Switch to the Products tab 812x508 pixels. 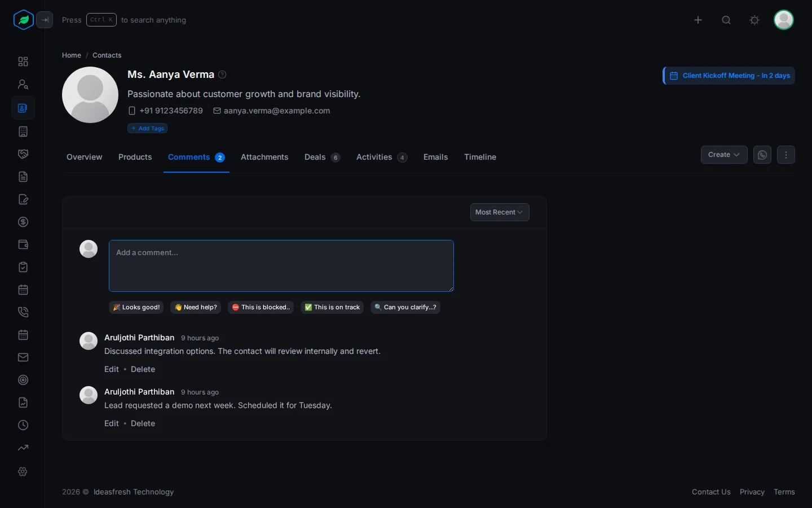click(135, 157)
